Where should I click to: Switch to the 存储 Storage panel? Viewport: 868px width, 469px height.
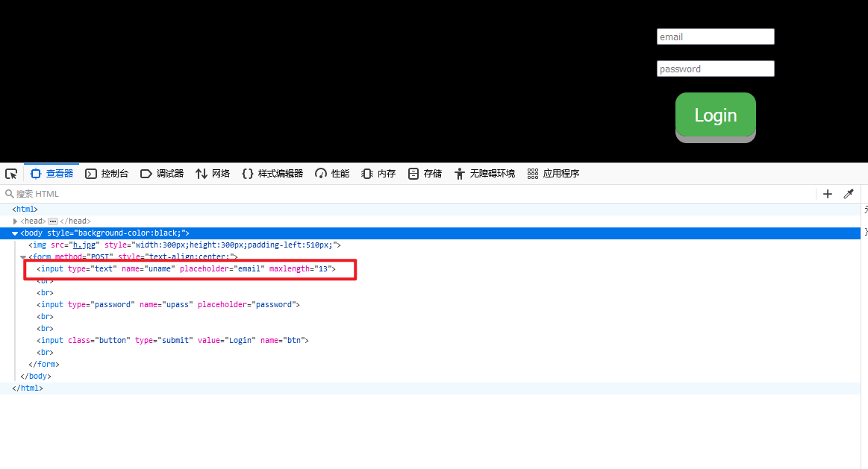[x=425, y=174]
